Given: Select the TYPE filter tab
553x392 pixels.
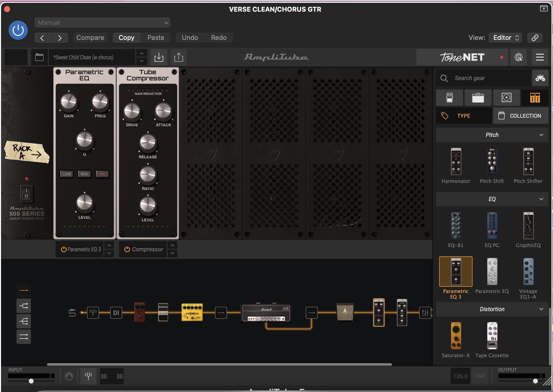Looking at the screenshot, I should pyautogui.click(x=464, y=116).
